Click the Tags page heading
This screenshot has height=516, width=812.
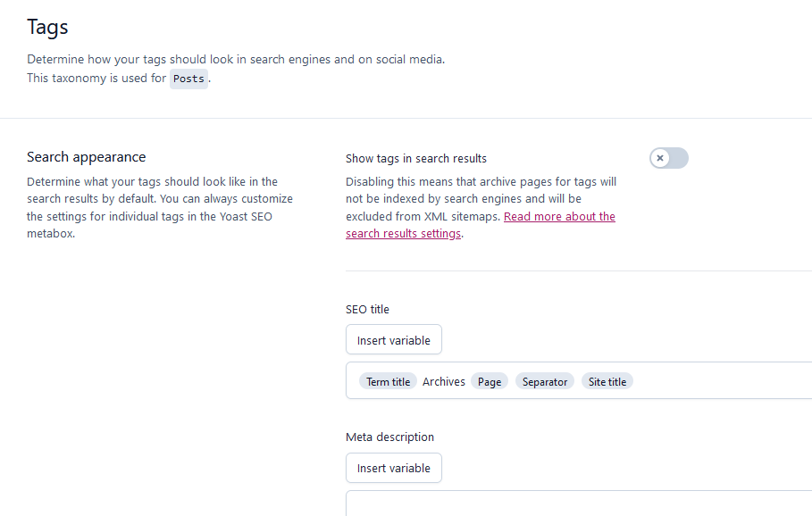(x=47, y=27)
